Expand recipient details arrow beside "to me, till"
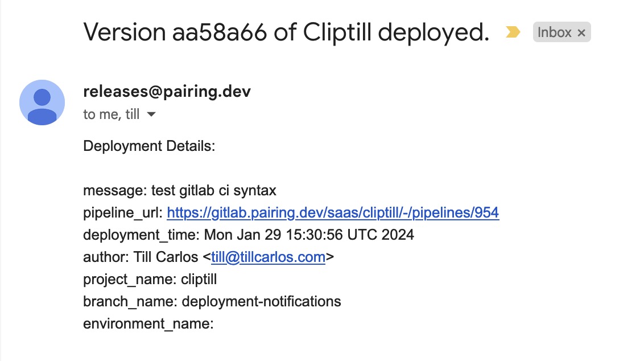The width and height of the screenshot is (644, 361). point(151,114)
